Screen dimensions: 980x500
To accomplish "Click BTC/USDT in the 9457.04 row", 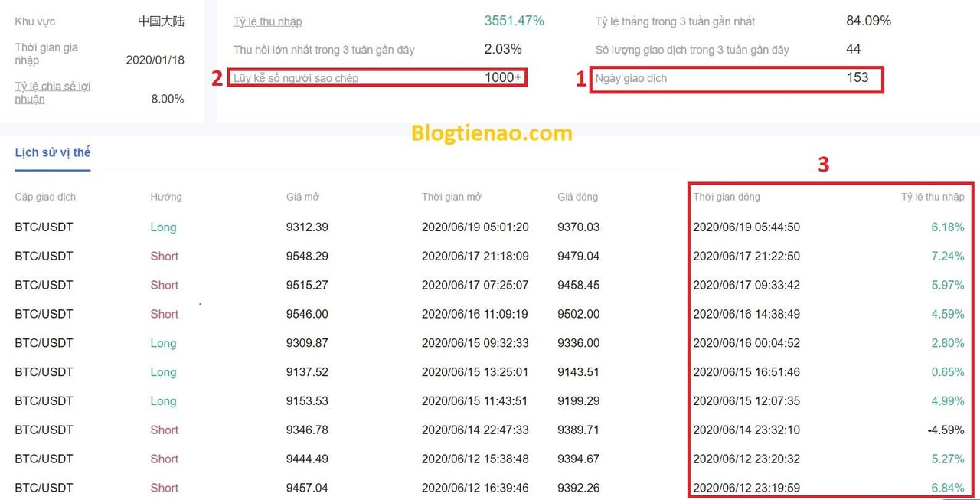I will (x=44, y=488).
